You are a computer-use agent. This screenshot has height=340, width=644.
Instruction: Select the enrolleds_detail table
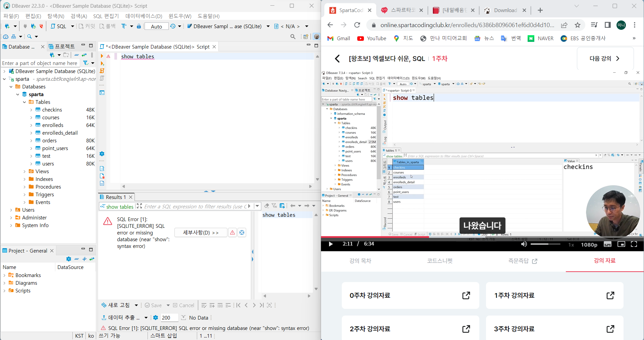[60, 133]
